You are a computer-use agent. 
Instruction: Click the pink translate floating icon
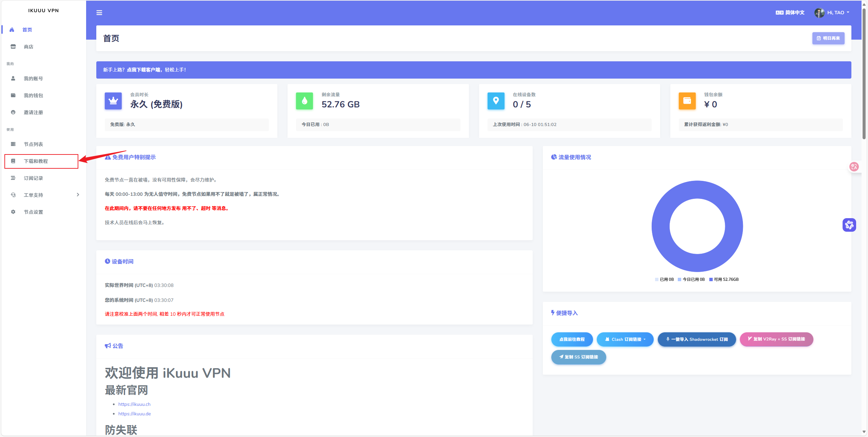tap(854, 166)
